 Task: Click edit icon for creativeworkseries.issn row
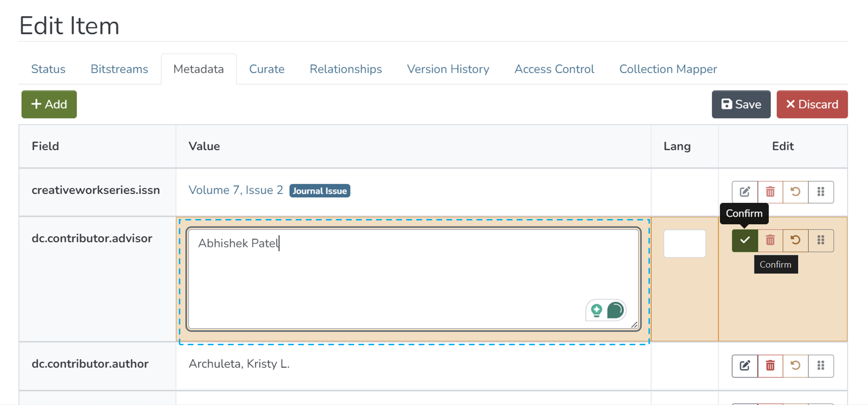pyautogui.click(x=745, y=192)
